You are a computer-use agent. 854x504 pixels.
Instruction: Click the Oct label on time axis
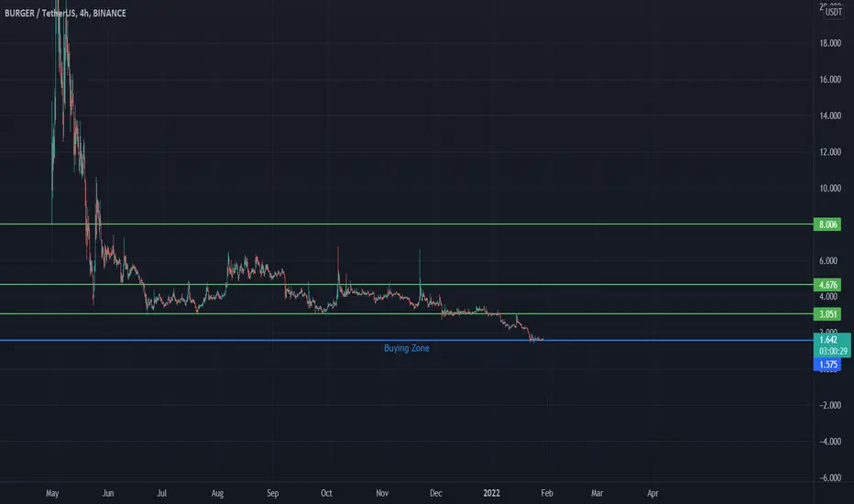tap(326, 493)
